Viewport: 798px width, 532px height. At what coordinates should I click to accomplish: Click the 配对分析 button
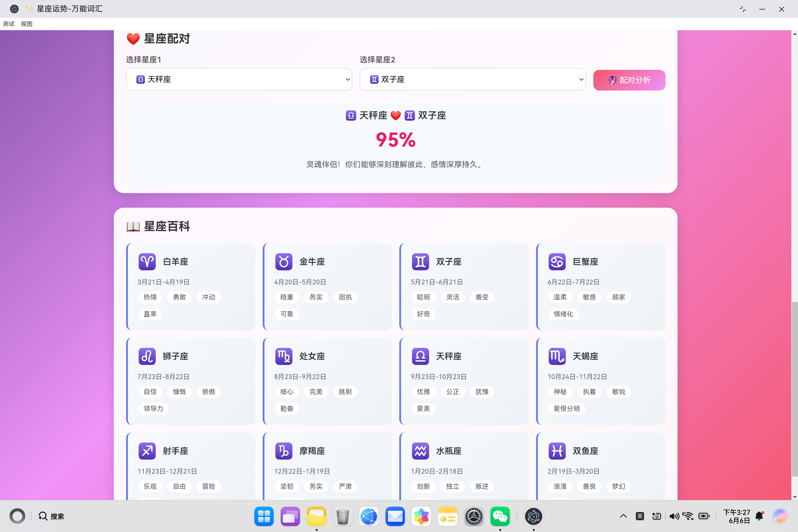coord(629,80)
